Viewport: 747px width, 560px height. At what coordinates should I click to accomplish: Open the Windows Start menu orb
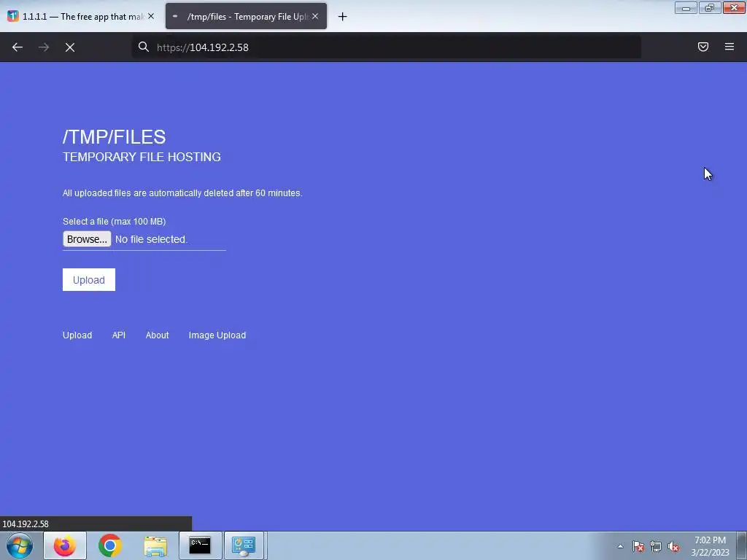[x=20, y=545]
